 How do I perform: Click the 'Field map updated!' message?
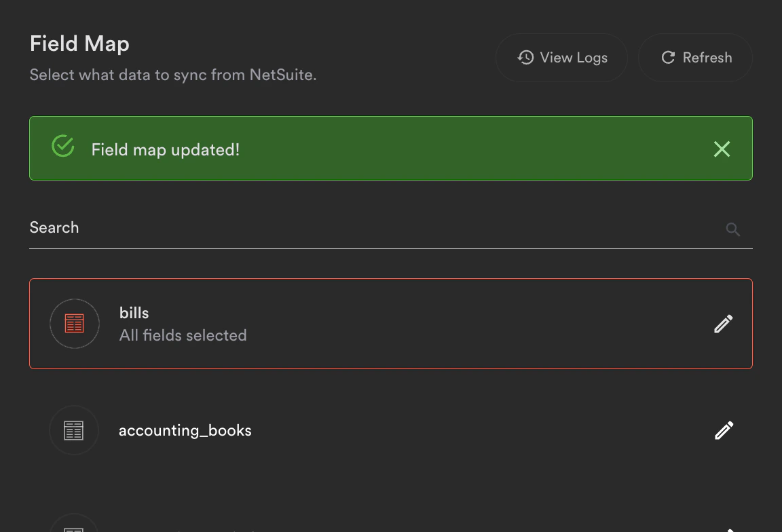166,150
